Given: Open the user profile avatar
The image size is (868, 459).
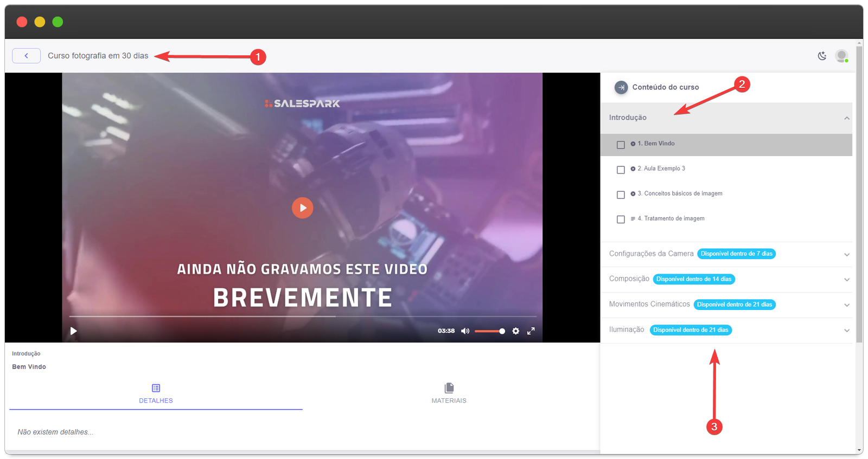Looking at the screenshot, I should [x=841, y=56].
